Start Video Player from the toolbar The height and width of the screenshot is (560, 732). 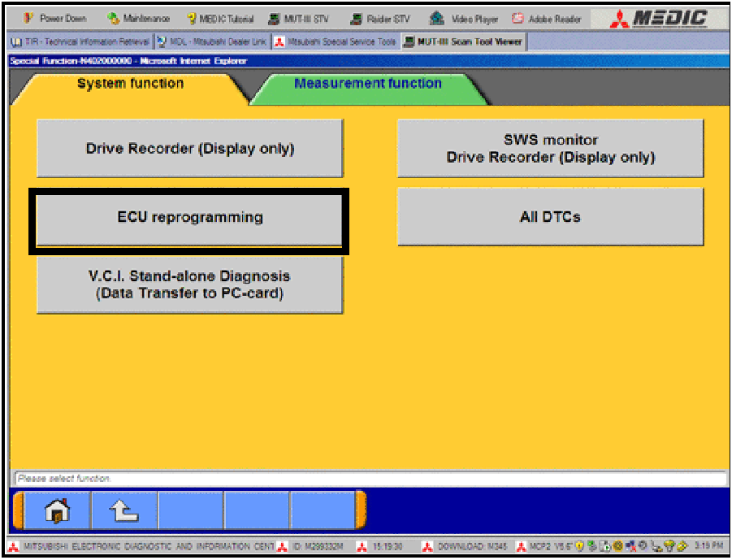point(464,19)
